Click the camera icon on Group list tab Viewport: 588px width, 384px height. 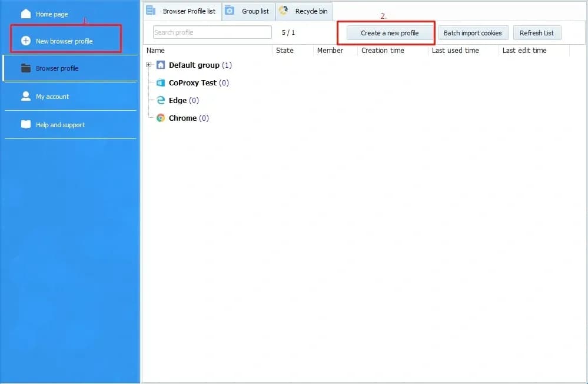click(231, 11)
